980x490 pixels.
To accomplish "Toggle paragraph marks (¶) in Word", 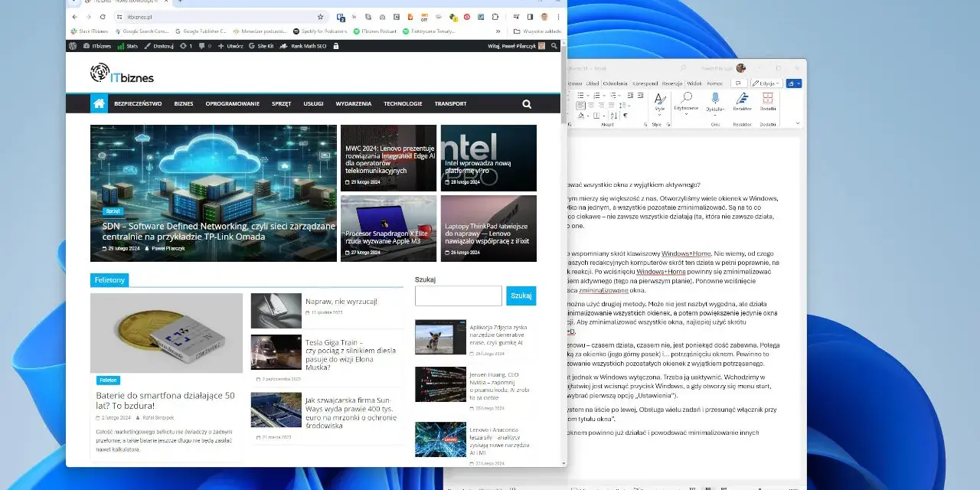I will click(x=626, y=116).
